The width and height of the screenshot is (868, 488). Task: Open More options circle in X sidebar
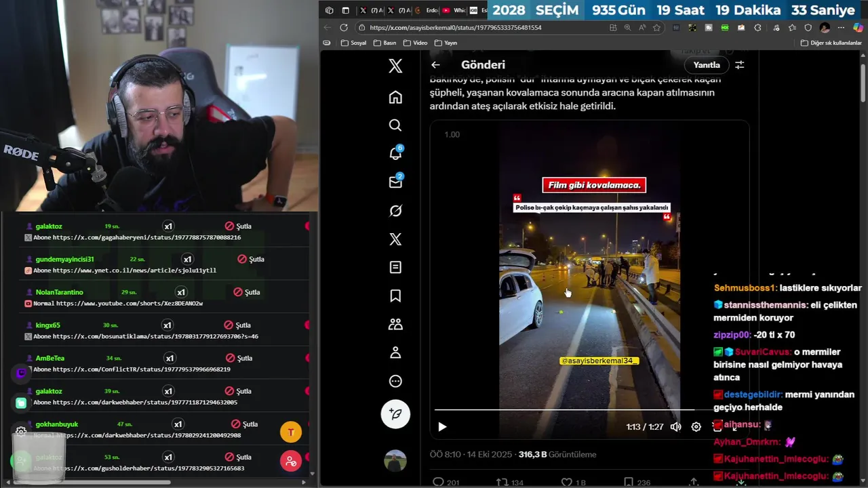coord(395,381)
